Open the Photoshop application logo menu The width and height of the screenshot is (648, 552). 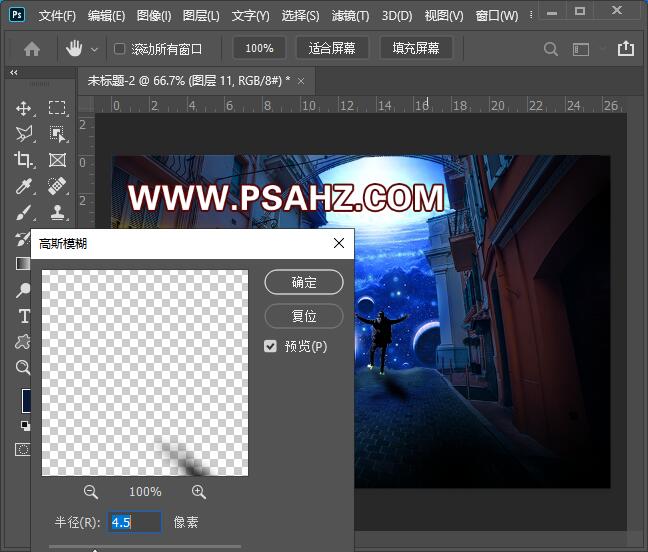click(x=17, y=15)
